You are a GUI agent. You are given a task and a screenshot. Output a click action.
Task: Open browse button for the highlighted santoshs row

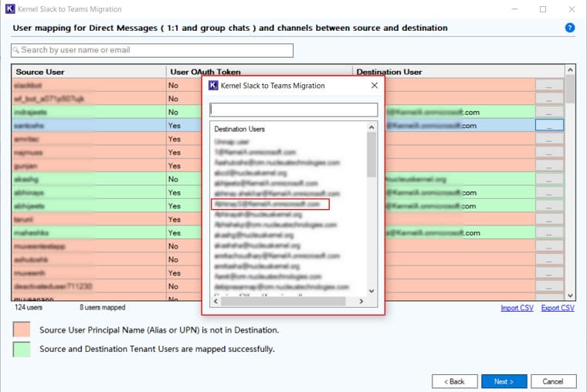pos(549,125)
